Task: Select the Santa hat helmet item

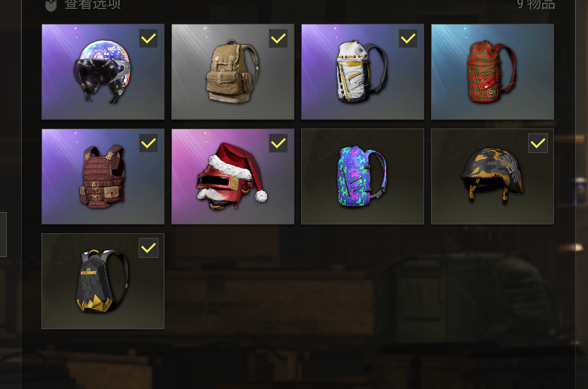Action: (x=232, y=176)
